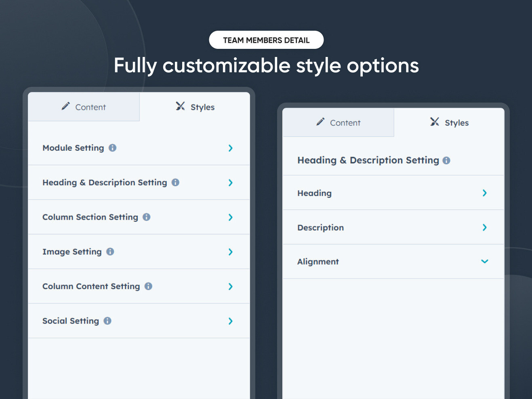Screen dimensions: 532x399
Task: Click the Image Setting row
Action: pos(139,252)
